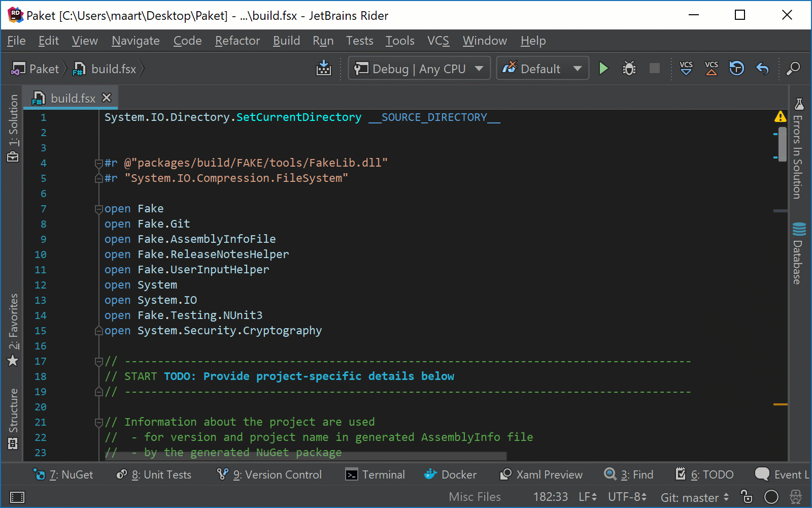
Task: Collapse the open statements fold on line 7
Action: coord(98,208)
